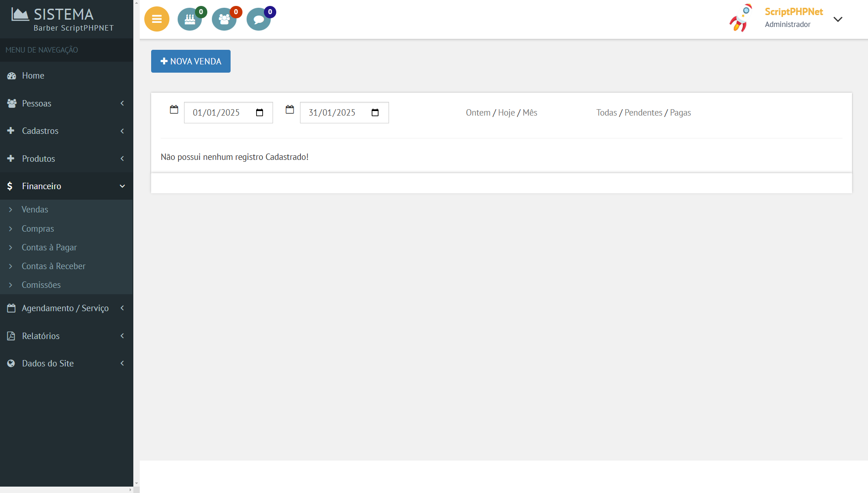
Task: Click the Sistema logo chart icon
Action: pyautogui.click(x=20, y=15)
